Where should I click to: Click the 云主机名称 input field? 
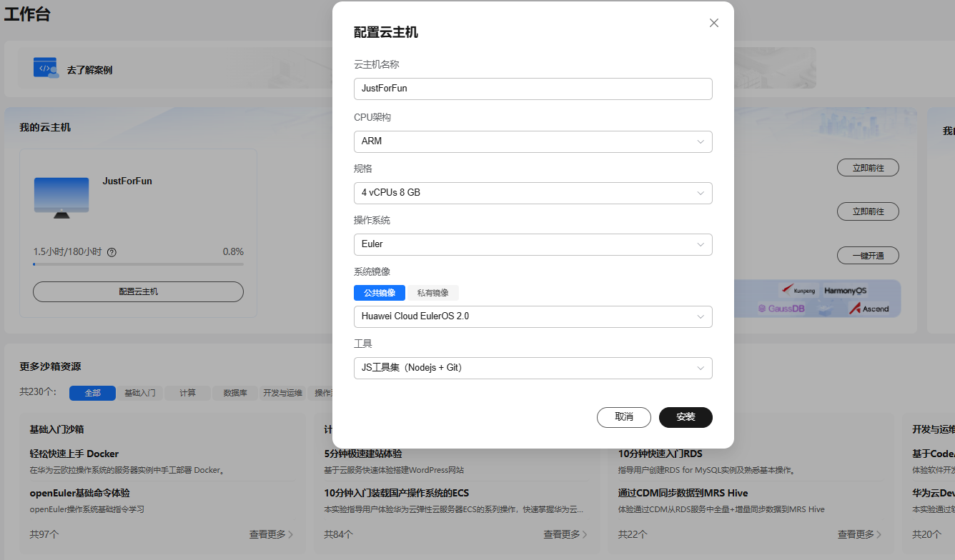[x=533, y=89]
